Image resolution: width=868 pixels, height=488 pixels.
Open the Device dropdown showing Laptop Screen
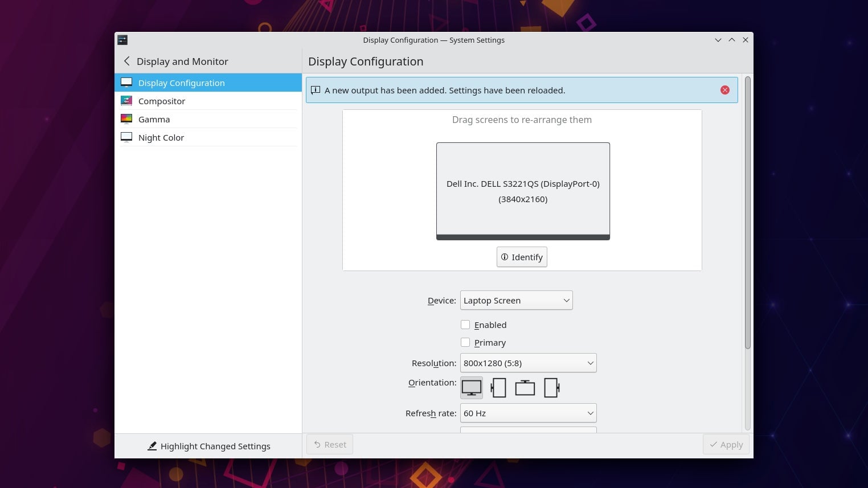(516, 300)
